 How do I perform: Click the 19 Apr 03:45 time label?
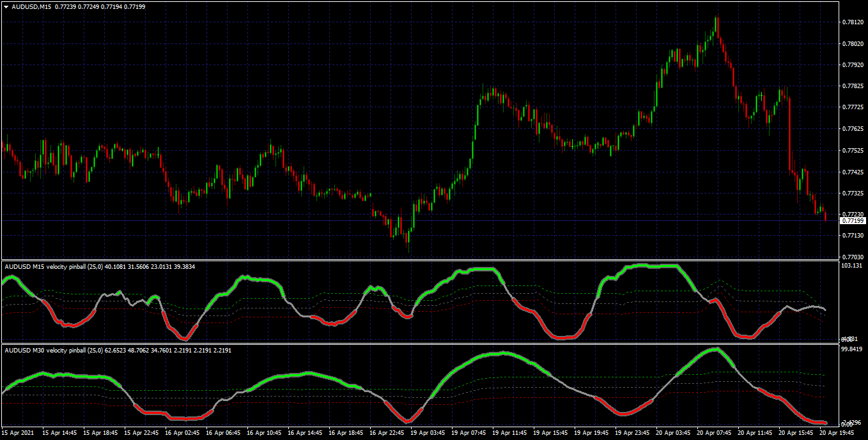[428, 432]
